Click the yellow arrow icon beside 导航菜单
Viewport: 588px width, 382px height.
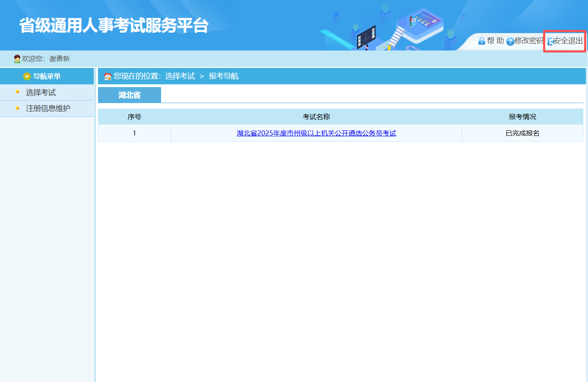click(x=27, y=76)
